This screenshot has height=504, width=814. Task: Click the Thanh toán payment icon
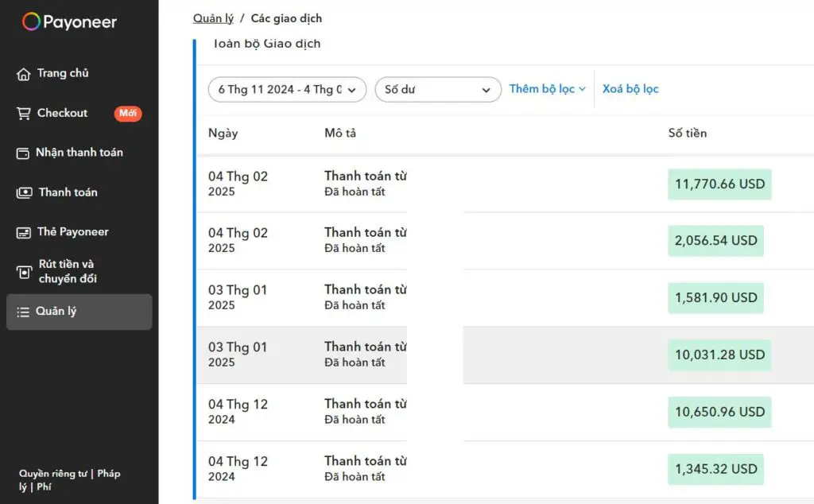coord(25,192)
